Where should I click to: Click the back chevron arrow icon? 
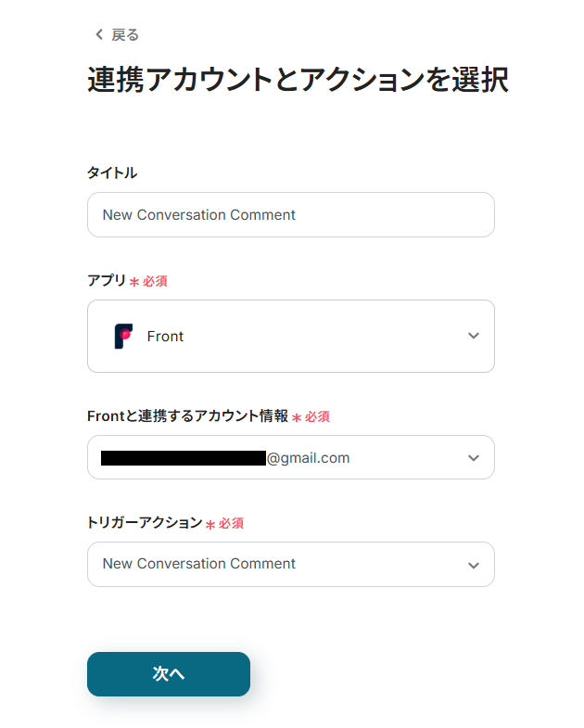coord(99,34)
